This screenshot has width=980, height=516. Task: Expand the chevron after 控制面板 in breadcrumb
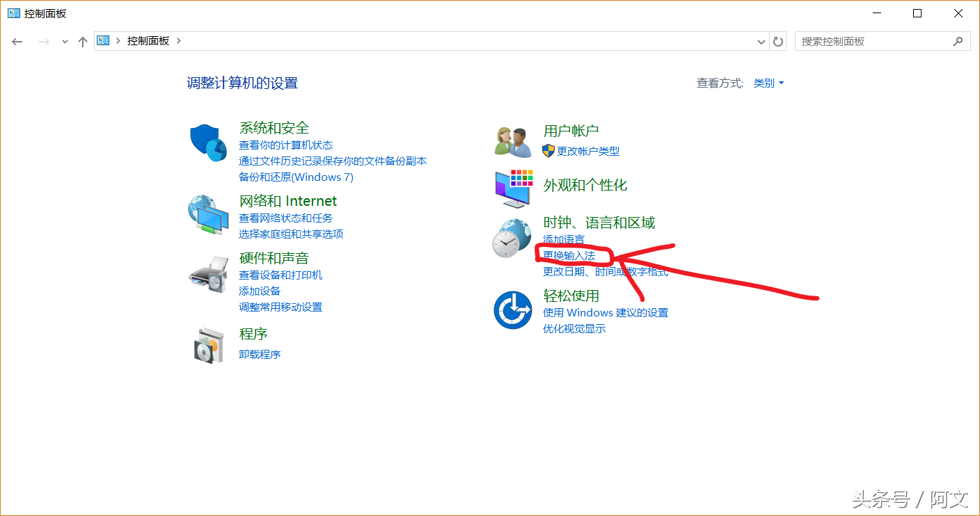pyautogui.click(x=179, y=41)
